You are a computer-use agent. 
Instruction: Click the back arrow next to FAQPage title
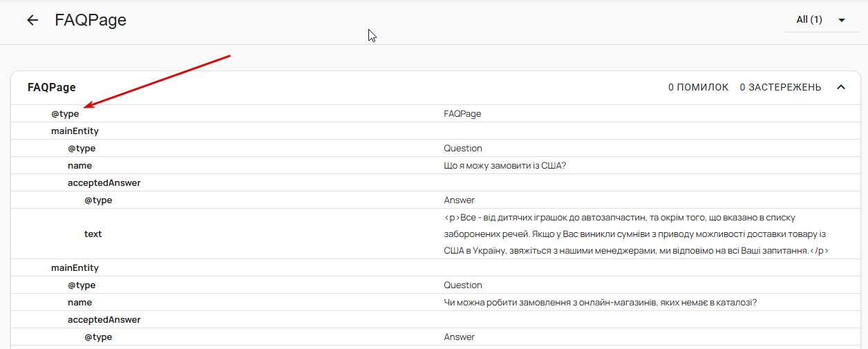(32, 21)
